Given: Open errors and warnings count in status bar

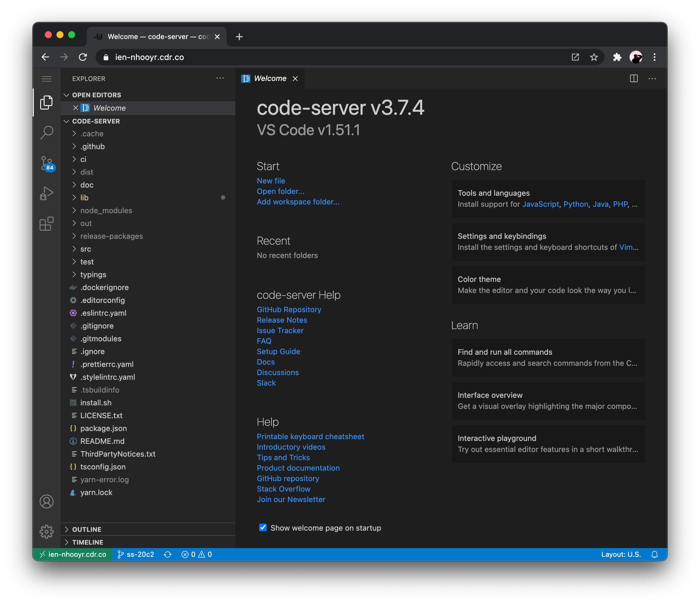Looking at the screenshot, I should tap(197, 554).
